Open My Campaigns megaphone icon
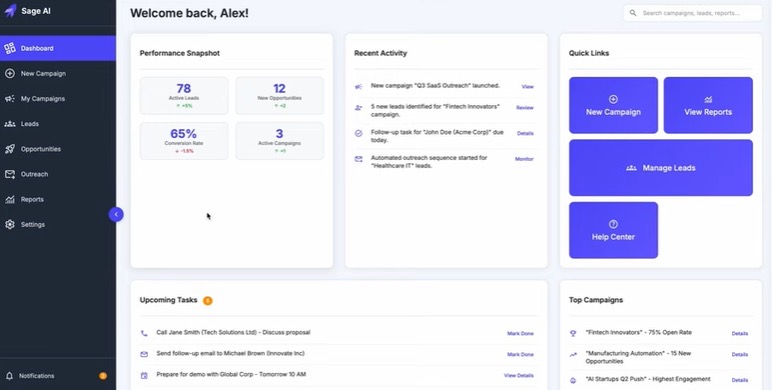 click(x=10, y=98)
